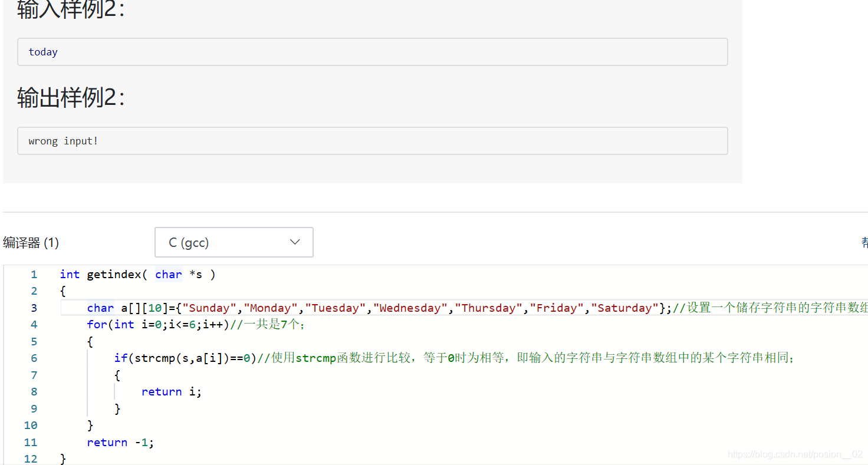The width and height of the screenshot is (868, 465).
Task: Click the string "Tuesday" in the code
Action: 336,308
